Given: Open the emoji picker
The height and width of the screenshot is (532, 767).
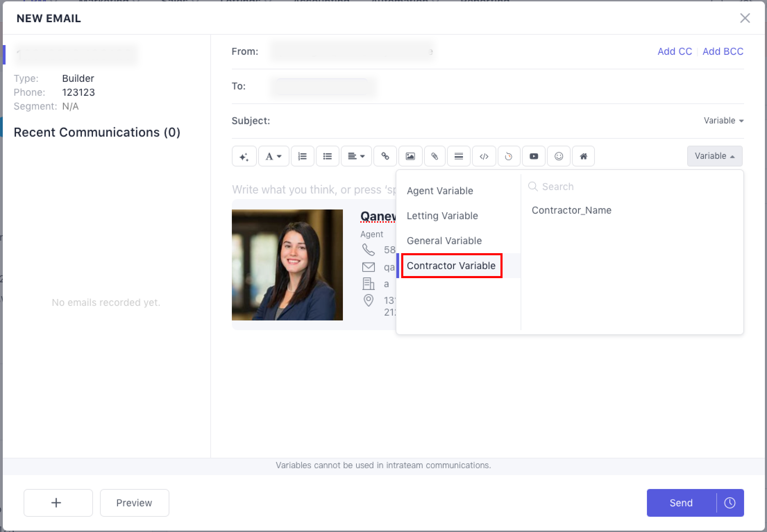Looking at the screenshot, I should click(x=559, y=156).
